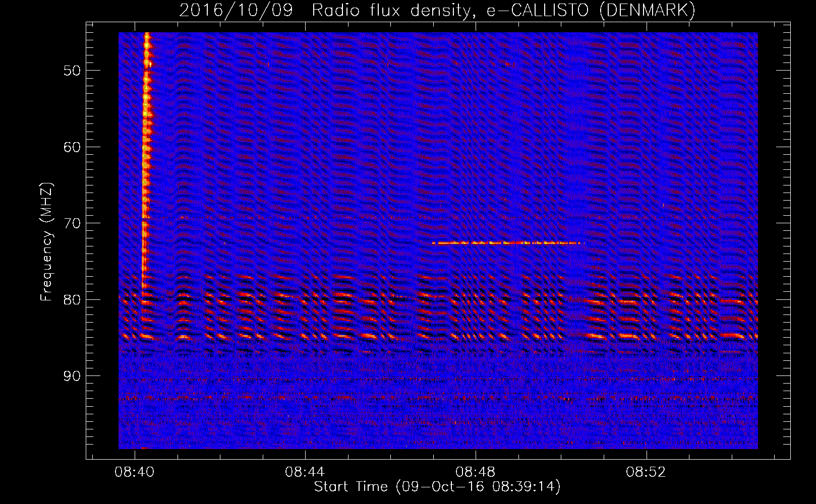The height and width of the screenshot is (504, 816).
Task: Click the 08:48 time tick label
Action: click(x=476, y=472)
